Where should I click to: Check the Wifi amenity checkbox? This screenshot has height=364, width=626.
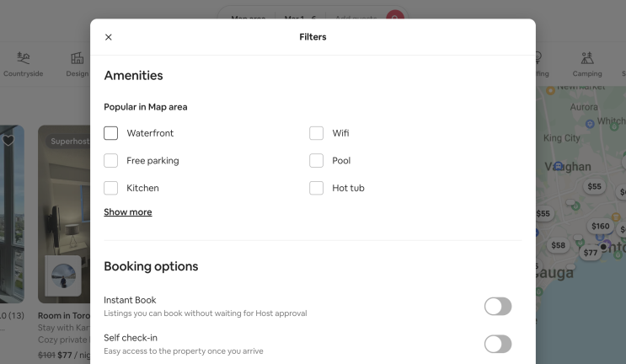(317, 133)
